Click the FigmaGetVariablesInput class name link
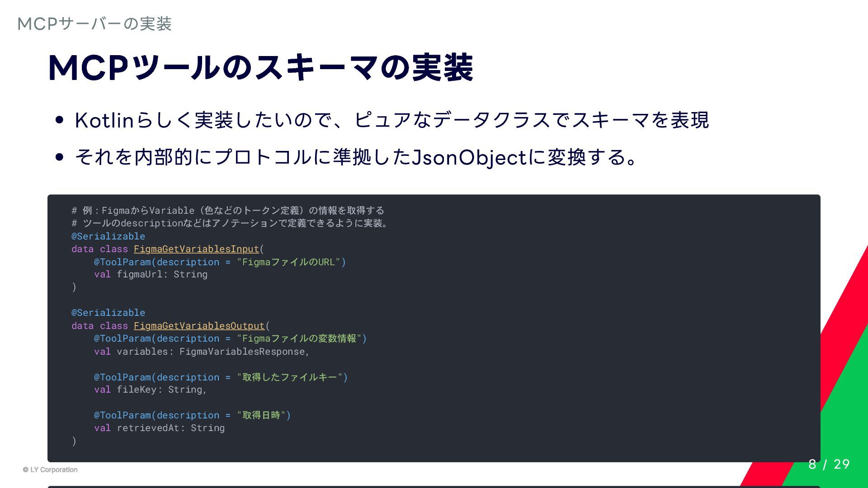Screen dimensions: 868x488 (x=196, y=249)
